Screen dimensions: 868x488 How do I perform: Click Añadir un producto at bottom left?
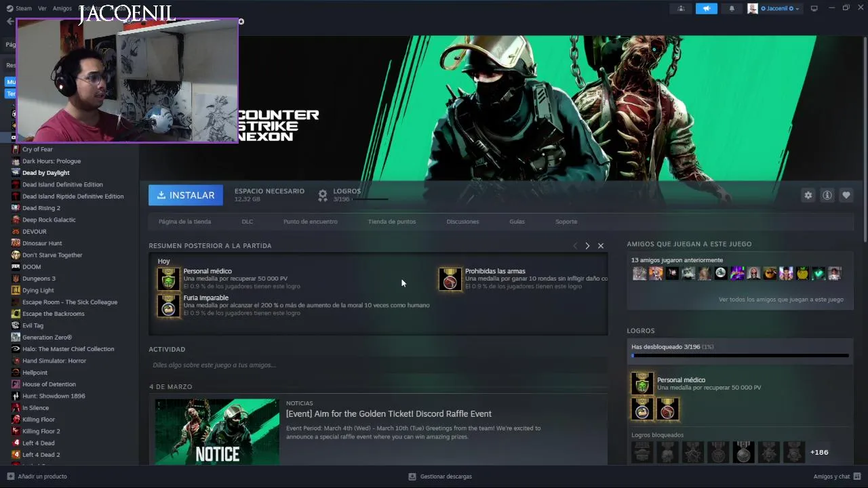(37, 476)
